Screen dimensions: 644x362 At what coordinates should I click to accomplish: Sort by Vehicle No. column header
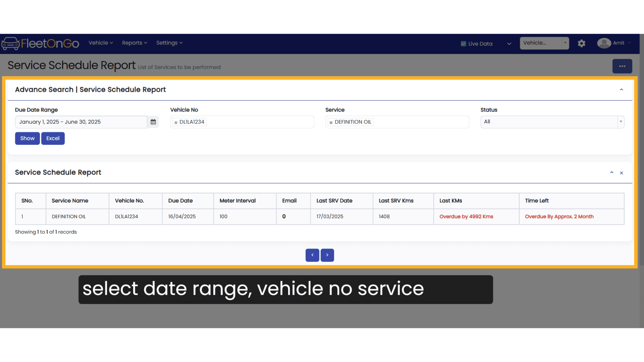(x=136, y=201)
